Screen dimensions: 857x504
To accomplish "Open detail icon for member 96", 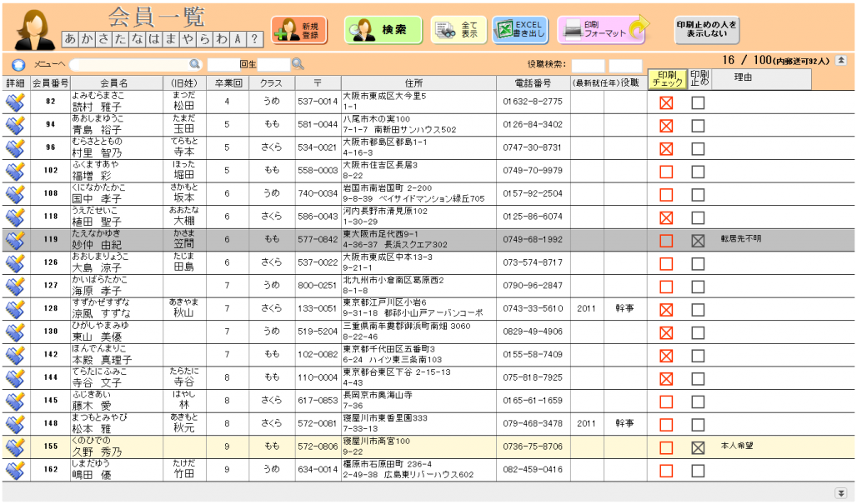I will pos(15,148).
